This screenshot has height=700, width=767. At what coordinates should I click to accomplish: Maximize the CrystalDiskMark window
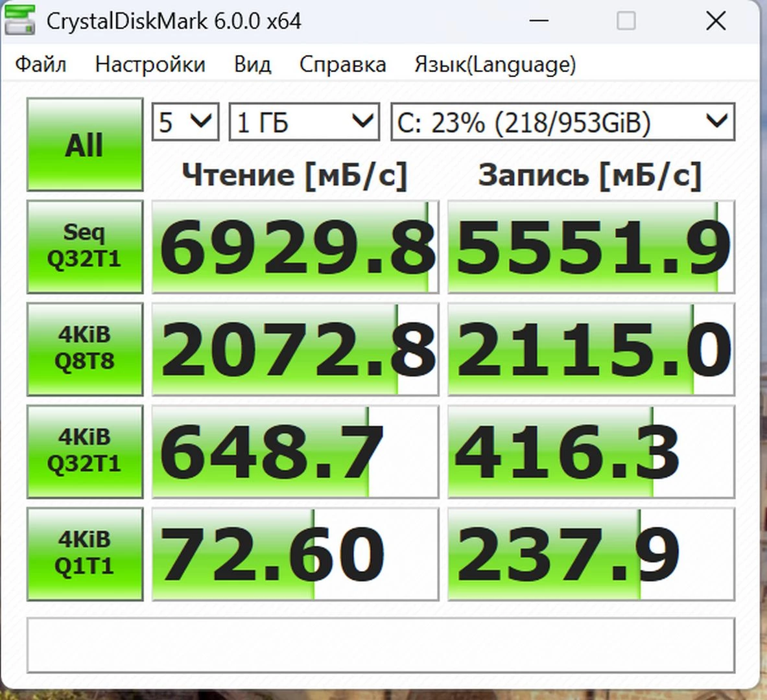626,21
